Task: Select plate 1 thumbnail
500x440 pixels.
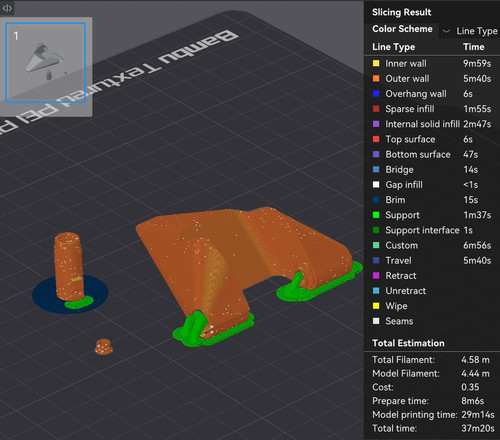Action: tap(46, 63)
